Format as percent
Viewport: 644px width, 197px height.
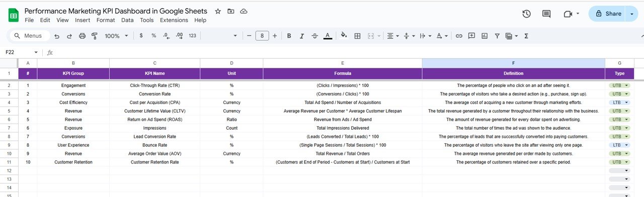[154, 36]
